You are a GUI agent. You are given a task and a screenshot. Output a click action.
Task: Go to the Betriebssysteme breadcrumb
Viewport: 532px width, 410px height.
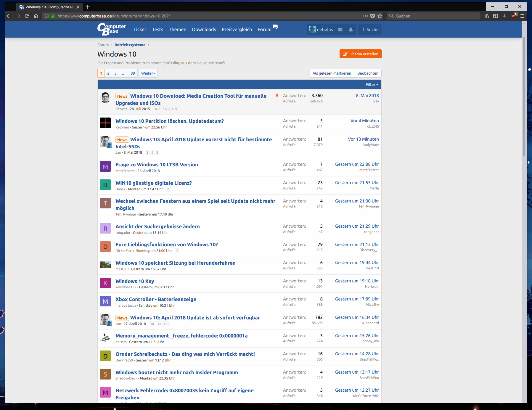pyautogui.click(x=130, y=45)
